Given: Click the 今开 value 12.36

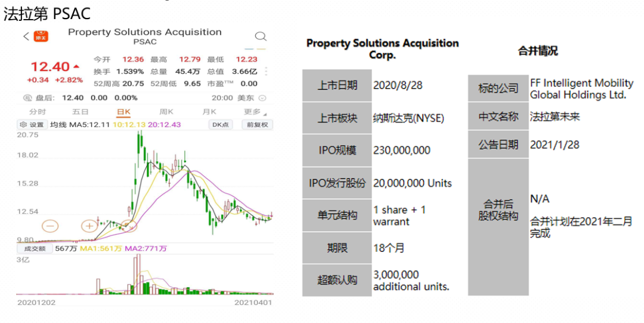Looking at the screenshot, I should click(133, 60).
